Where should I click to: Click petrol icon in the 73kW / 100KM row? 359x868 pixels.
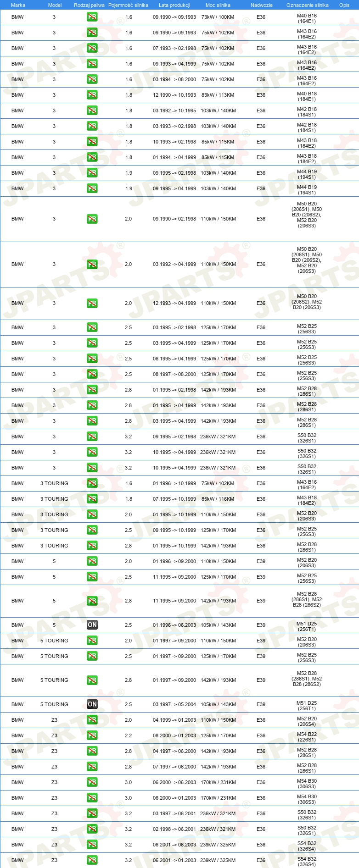click(92, 17)
